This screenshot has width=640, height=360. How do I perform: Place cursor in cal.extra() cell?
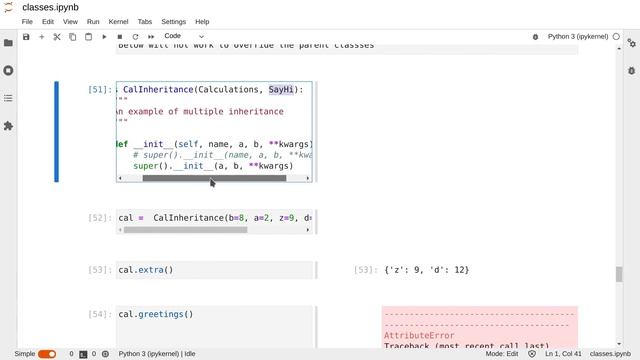(x=214, y=270)
